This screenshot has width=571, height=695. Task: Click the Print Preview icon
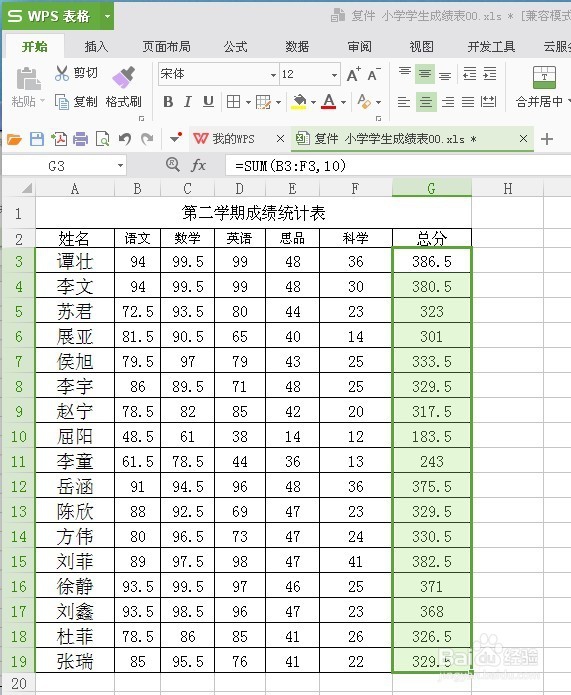pyautogui.click(x=103, y=139)
